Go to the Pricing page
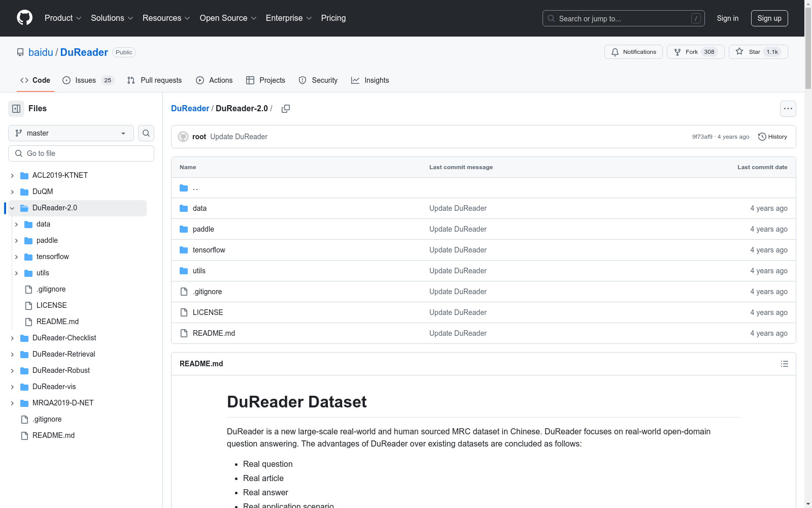 tap(333, 18)
